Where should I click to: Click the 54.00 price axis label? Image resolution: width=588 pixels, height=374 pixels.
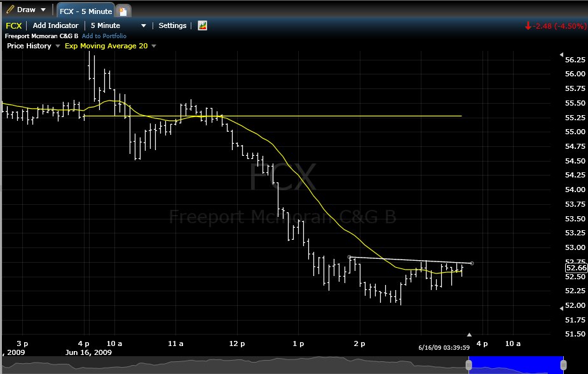pyautogui.click(x=575, y=190)
